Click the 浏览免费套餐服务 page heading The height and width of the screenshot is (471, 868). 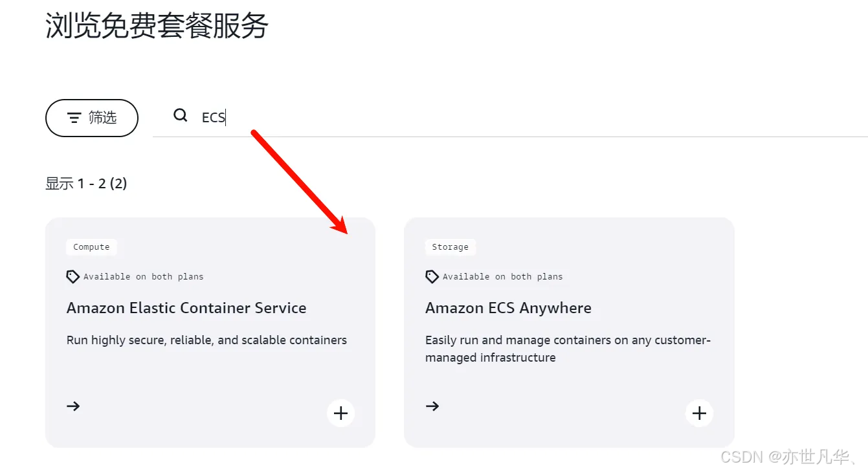coord(157,26)
